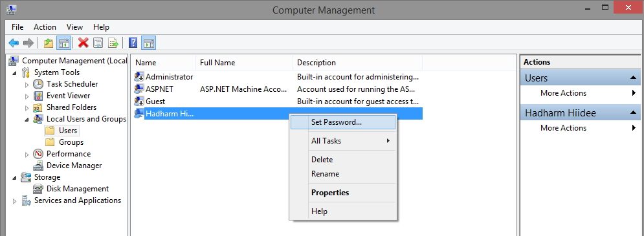Expand the Task Scheduler node

[x=27, y=85]
